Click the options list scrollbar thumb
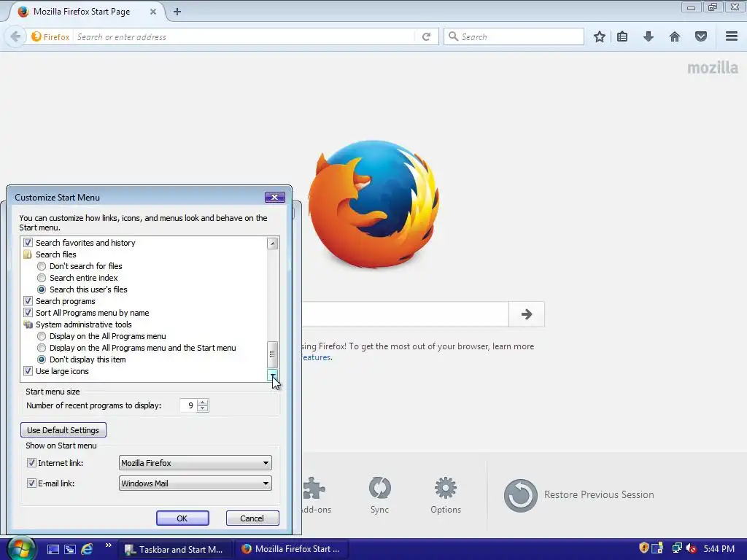This screenshot has height=560, width=747. click(x=273, y=354)
